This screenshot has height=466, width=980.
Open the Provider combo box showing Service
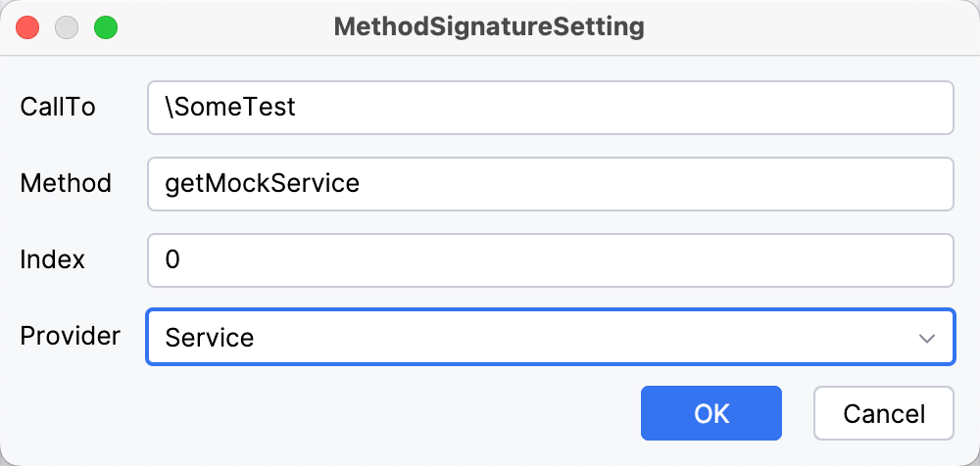[x=549, y=338]
